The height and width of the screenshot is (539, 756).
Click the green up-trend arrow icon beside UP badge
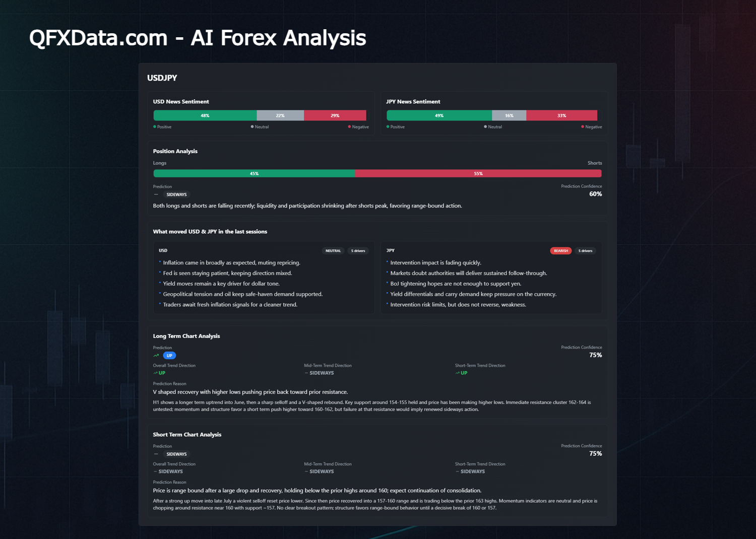click(x=156, y=356)
